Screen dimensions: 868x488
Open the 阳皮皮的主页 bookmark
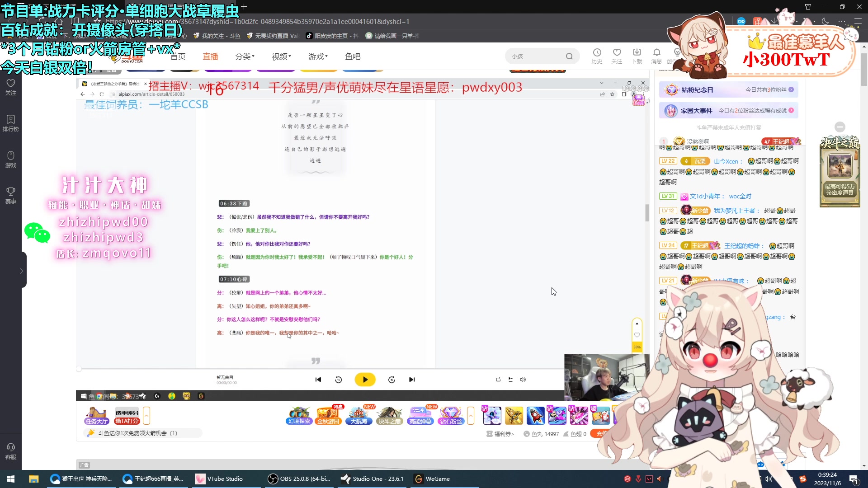click(332, 36)
